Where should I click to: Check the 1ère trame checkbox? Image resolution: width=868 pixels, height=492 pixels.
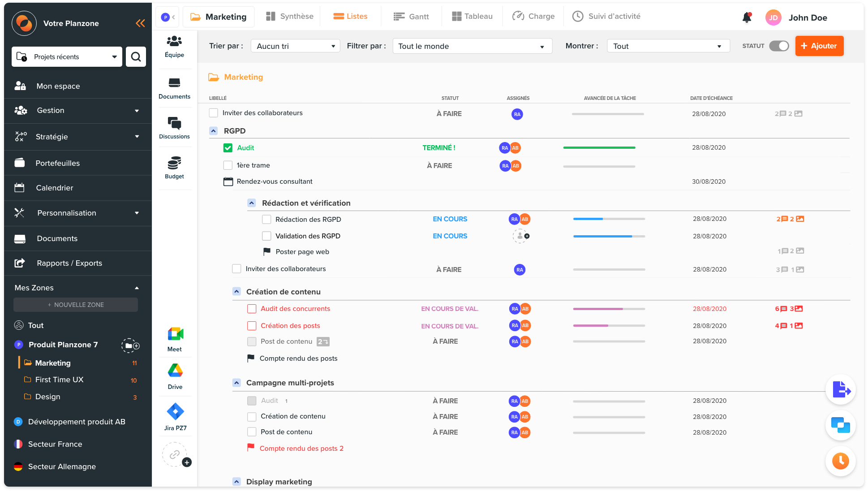pyautogui.click(x=228, y=165)
